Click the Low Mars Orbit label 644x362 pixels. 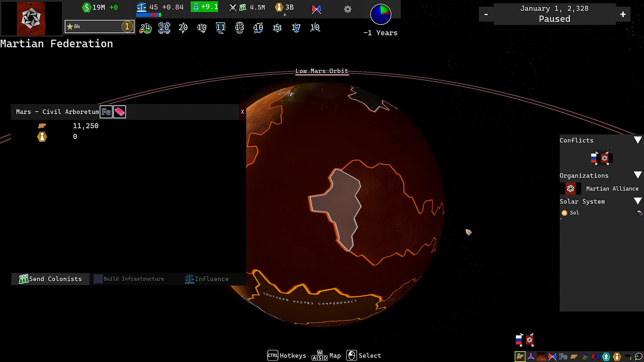pyautogui.click(x=322, y=71)
